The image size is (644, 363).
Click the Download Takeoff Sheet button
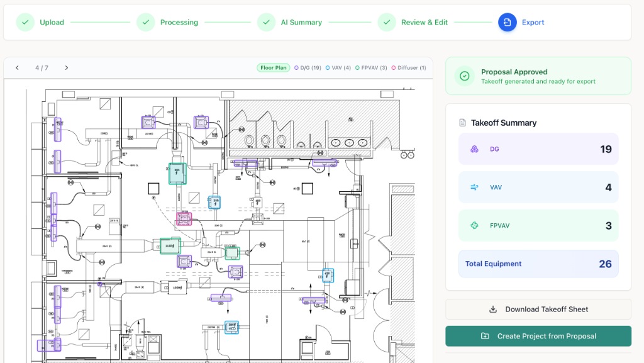click(538, 309)
